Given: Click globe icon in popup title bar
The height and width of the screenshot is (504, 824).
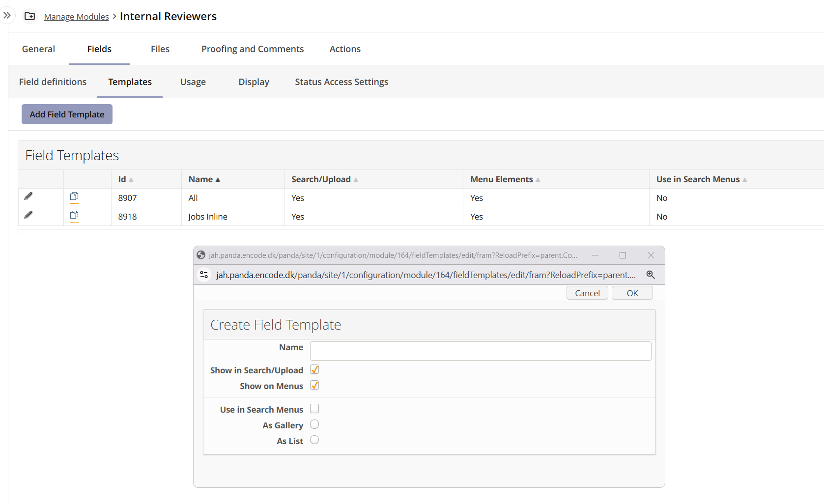Looking at the screenshot, I should (201, 255).
